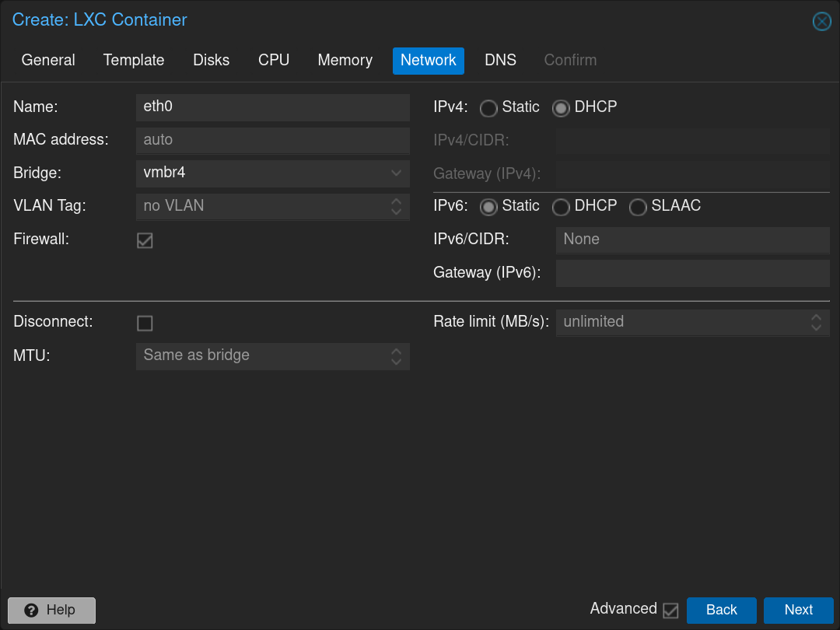Click the Back button

[721, 611]
